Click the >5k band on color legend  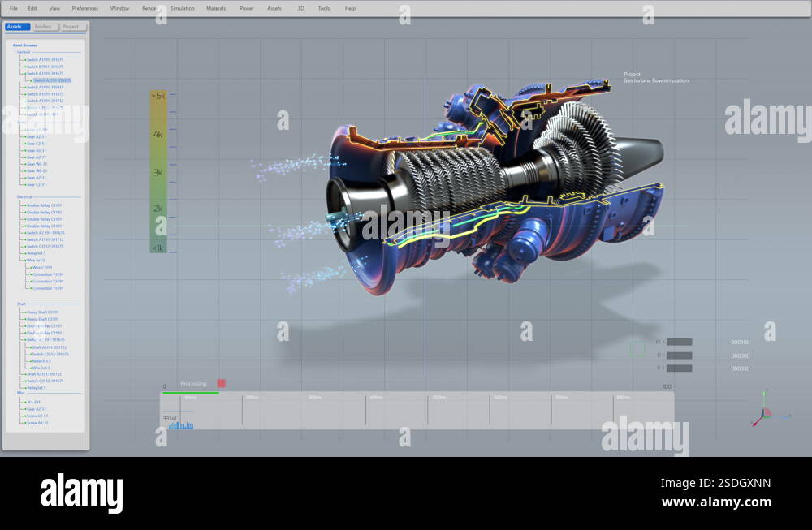coord(158,96)
